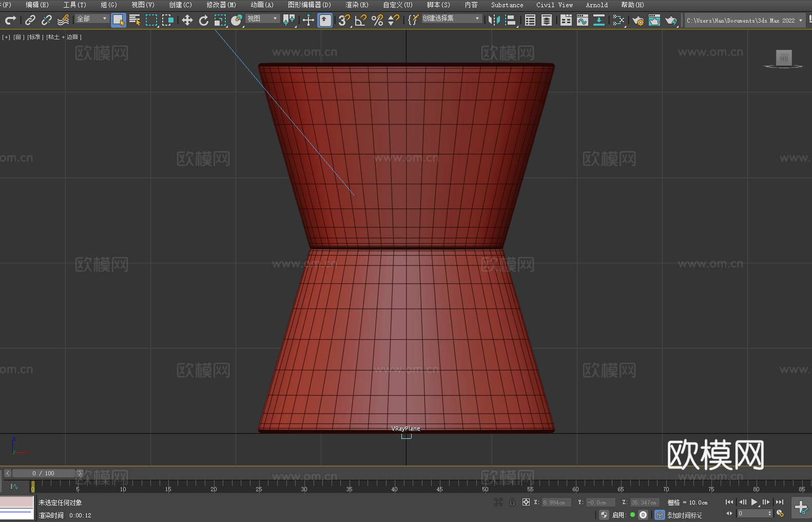The image size is (812, 522).
Task: Toggle keyboard shortcut override
Action: click(325, 20)
